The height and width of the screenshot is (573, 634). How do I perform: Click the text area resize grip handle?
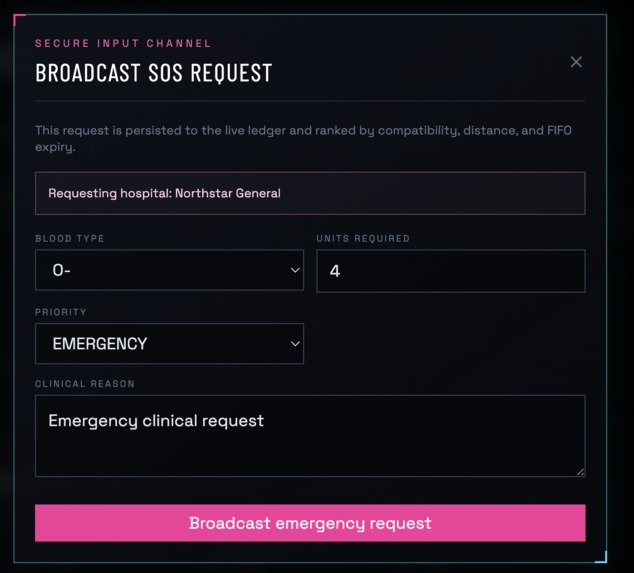click(x=580, y=472)
